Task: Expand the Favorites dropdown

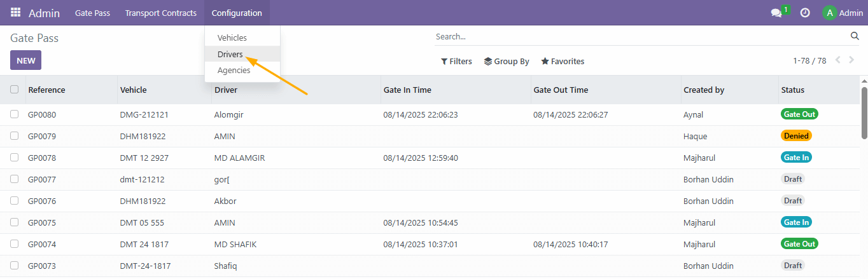Action: pos(563,62)
